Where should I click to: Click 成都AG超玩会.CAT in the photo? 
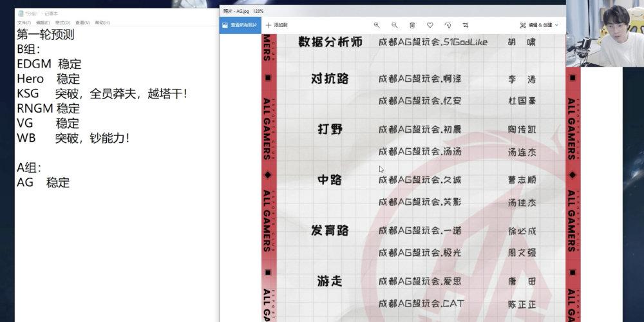(421, 304)
